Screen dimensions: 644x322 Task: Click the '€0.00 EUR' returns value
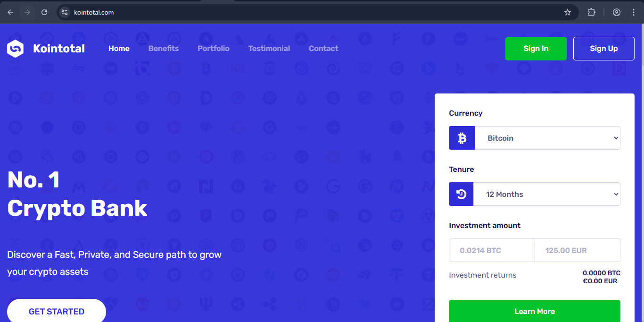(x=600, y=281)
